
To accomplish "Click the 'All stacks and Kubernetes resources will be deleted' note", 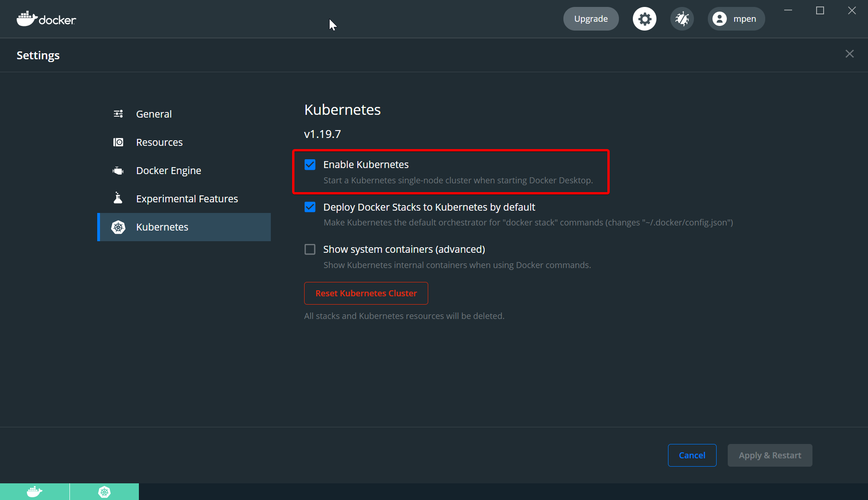I will pyautogui.click(x=404, y=316).
